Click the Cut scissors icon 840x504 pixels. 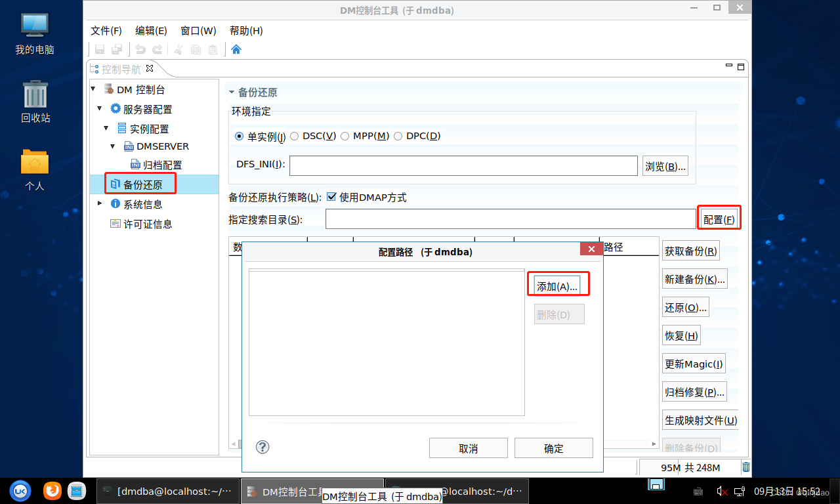(178, 49)
